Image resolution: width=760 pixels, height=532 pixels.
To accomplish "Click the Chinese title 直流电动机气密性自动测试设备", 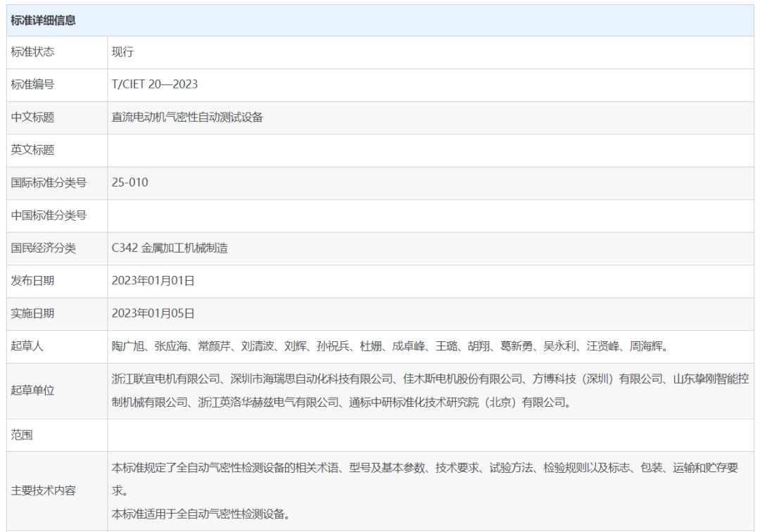I will (x=187, y=118).
